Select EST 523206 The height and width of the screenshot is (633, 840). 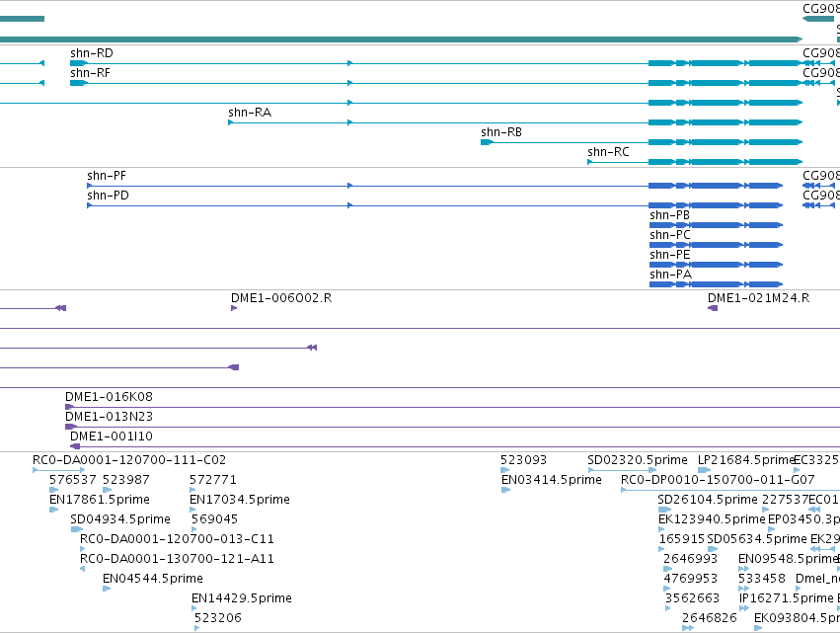click(217, 618)
